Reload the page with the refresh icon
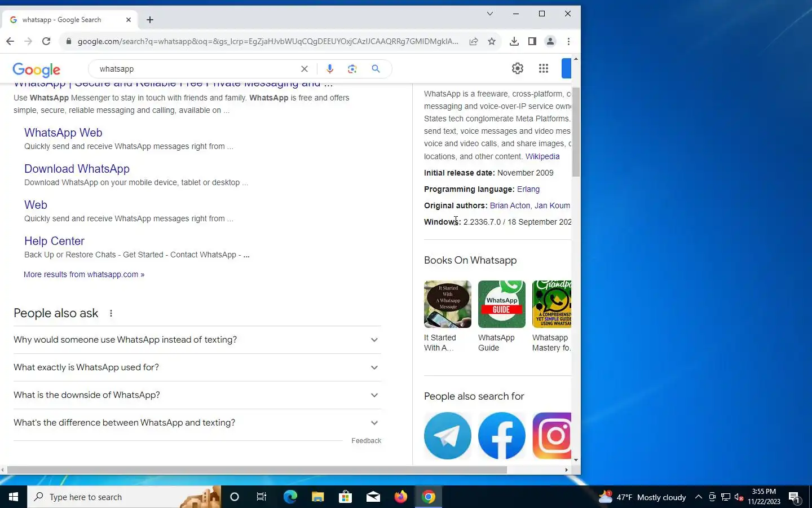Viewport: 812px width, 508px height. 46,41
